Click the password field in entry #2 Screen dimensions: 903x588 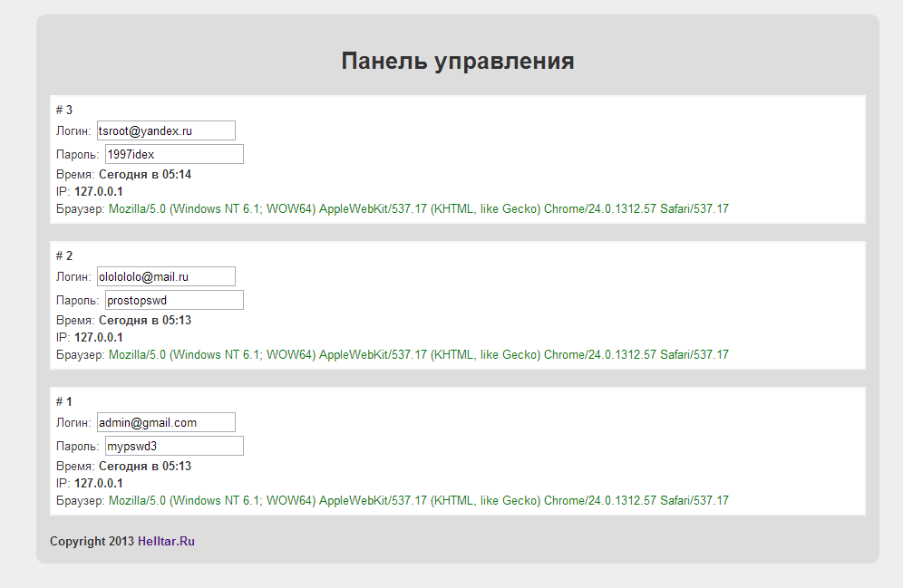174,300
